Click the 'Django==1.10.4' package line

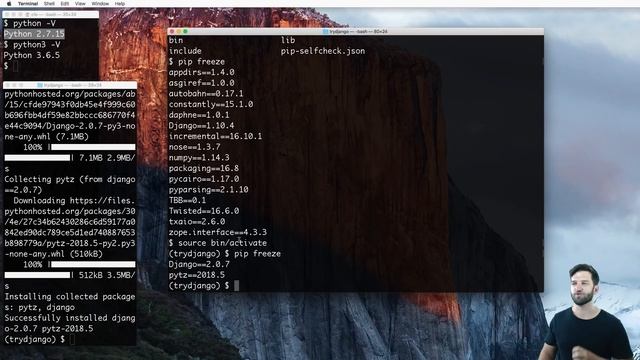coord(202,125)
